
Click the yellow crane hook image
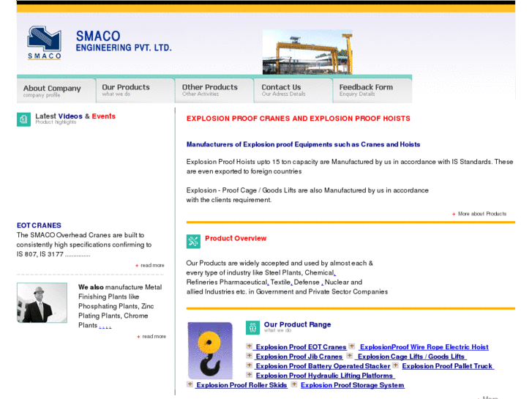(x=210, y=351)
